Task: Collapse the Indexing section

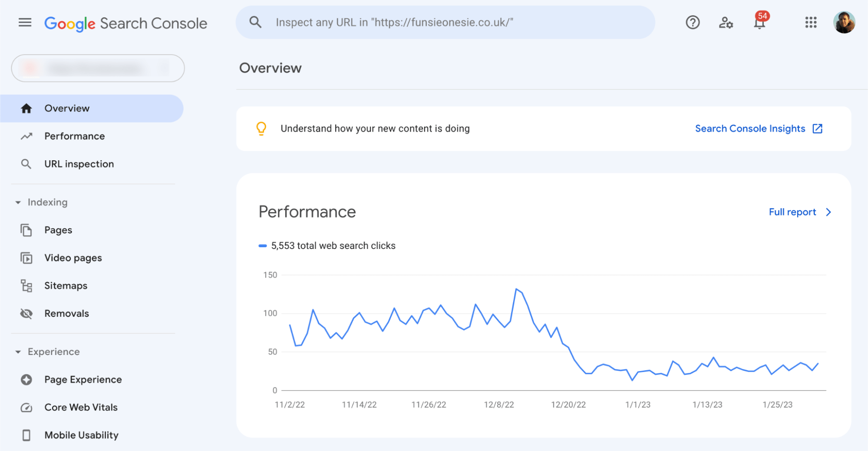Action: (x=18, y=202)
